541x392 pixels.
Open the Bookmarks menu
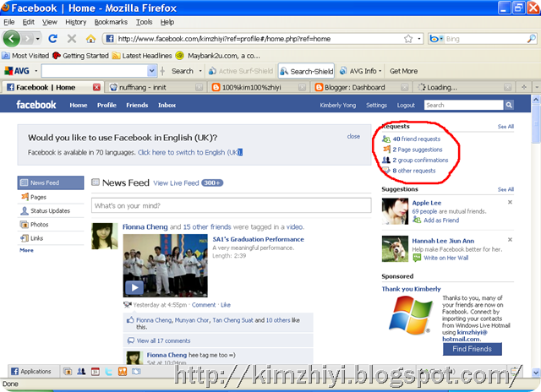(x=111, y=22)
